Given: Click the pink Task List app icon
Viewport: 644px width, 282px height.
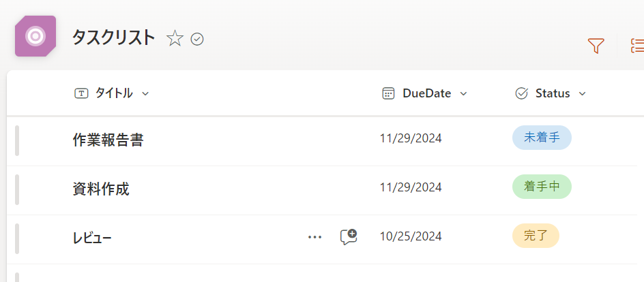Looking at the screenshot, I should coord(35,35).
